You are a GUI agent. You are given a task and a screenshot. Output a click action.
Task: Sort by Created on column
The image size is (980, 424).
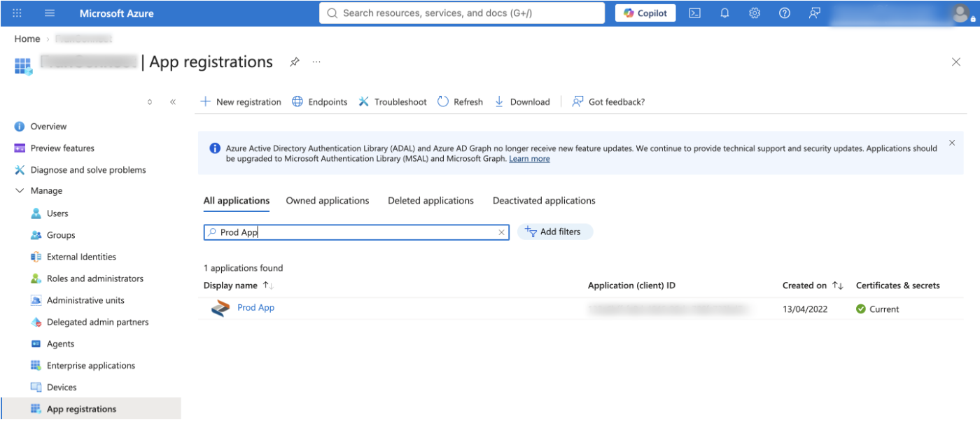coord(813,285)
